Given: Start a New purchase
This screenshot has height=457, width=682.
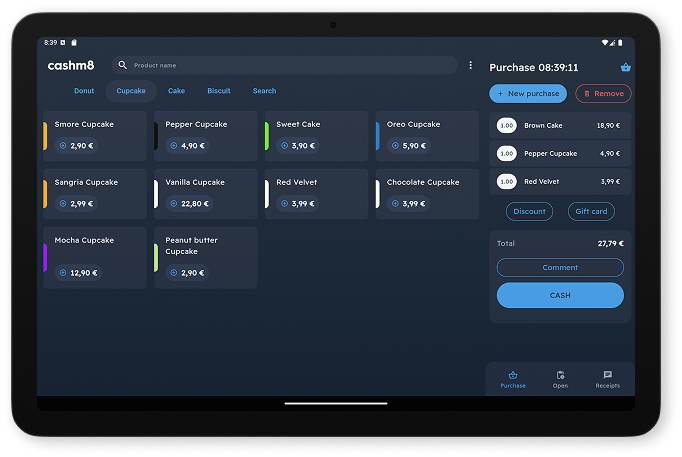Looking at the screenshot, I should point(528,93).
